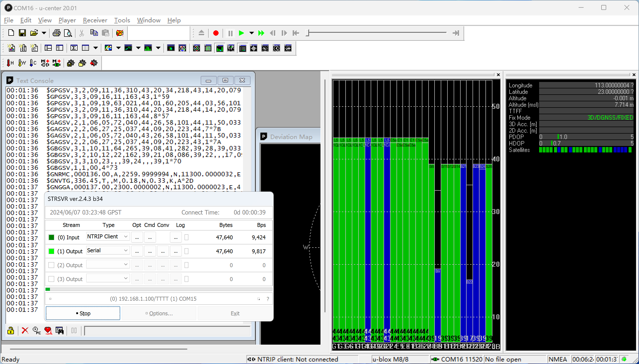639x364 pixels.
Task: Toggle Log checkbox for (0) Input stream
Action: 186,237
